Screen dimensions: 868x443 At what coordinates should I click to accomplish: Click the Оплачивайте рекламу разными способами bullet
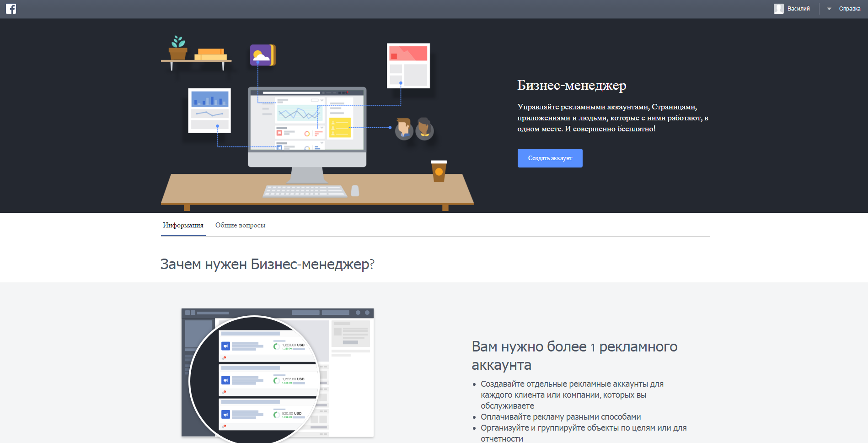(x=561, y=417)
